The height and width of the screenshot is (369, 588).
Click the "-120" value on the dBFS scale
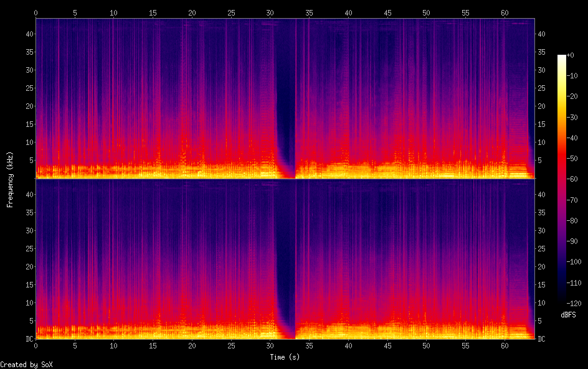pyautogui.click(x=574, y=304)
